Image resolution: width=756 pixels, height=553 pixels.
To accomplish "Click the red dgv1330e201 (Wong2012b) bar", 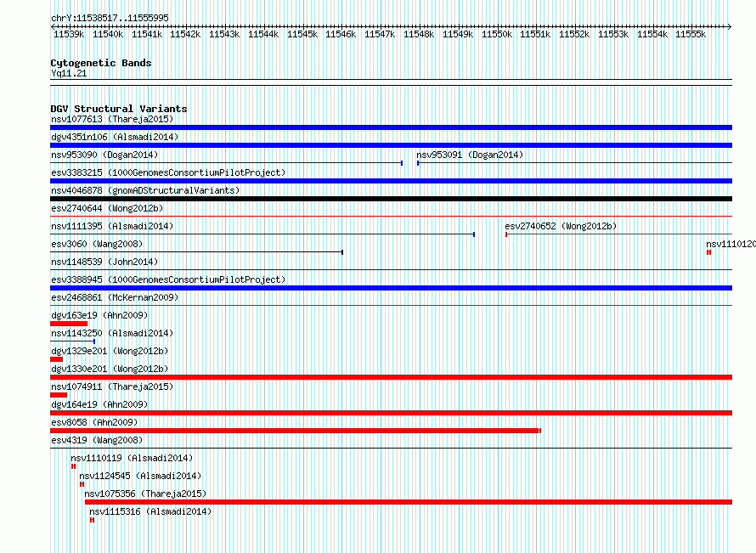I will click(391, 377).
